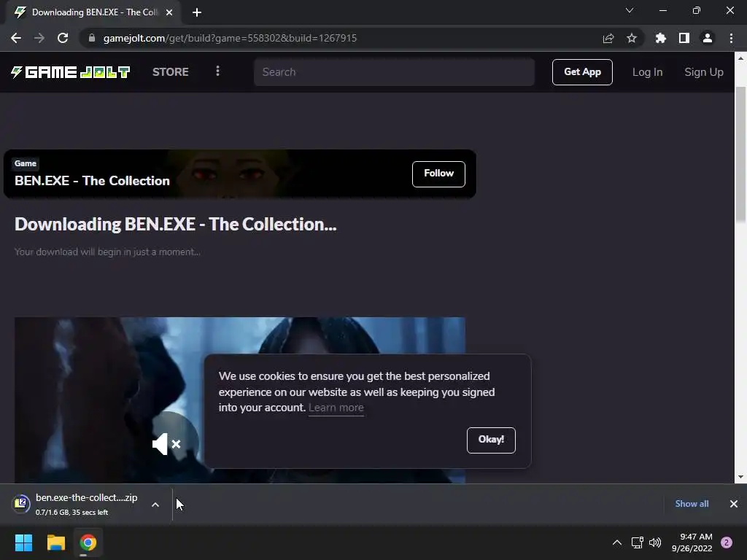Bookmark this page with the star icon
Screen dimensions: 747x560
[x=631, y=38]
